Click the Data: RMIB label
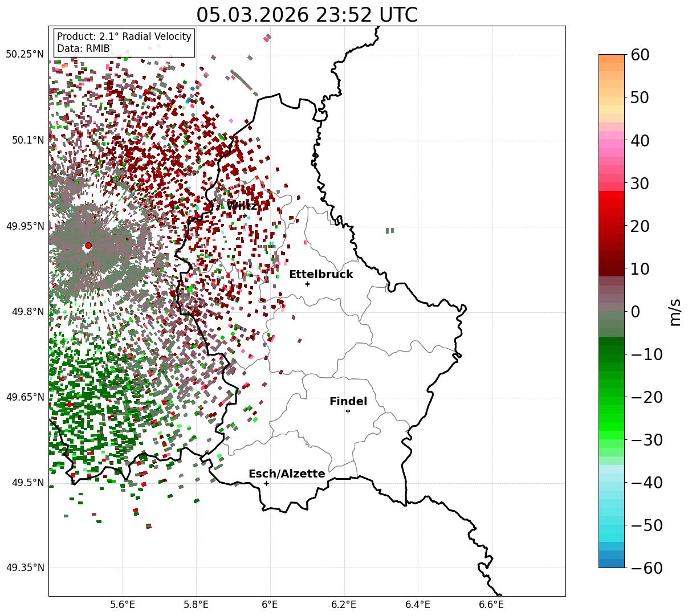 83,48
